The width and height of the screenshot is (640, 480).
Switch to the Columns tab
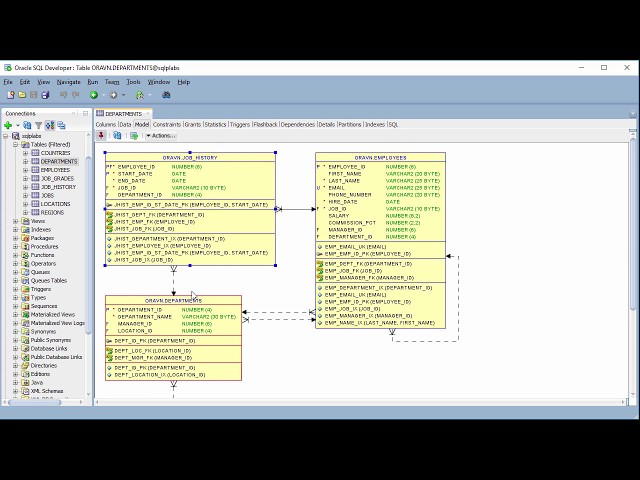[106, 124]
